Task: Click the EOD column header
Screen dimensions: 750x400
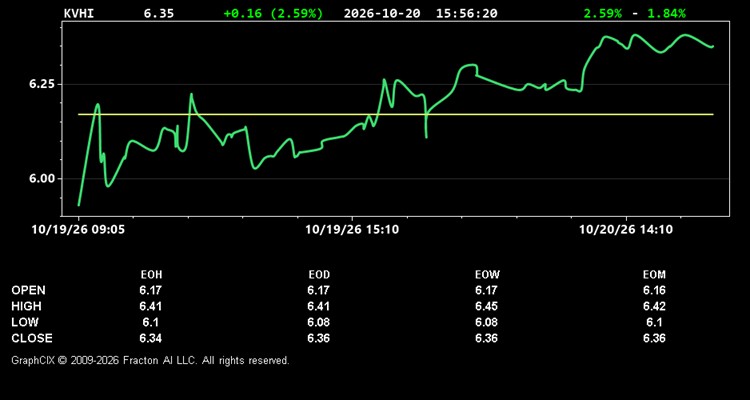Action: [319, 275]
